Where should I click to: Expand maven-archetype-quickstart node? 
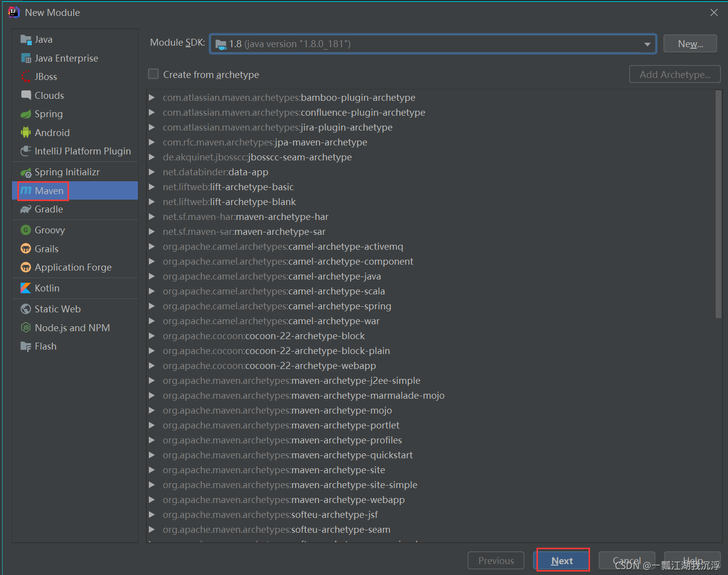[x=152, y=455]
